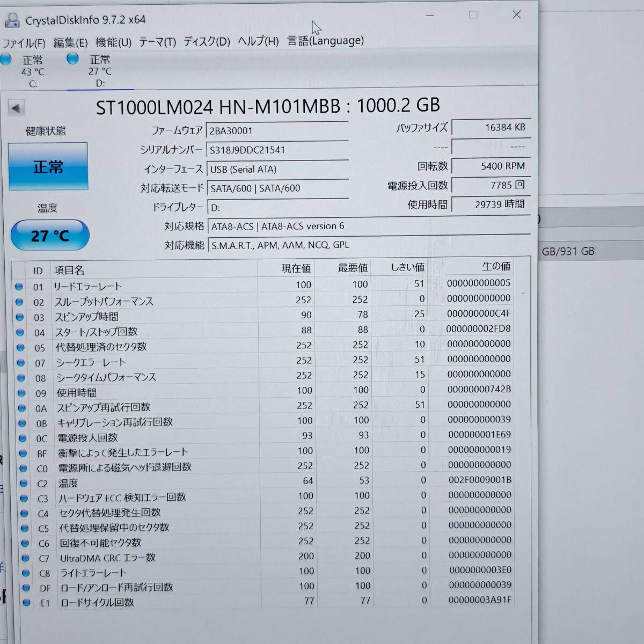Click the 項目名 column header
Viewport: 644px width, 644px height.
coord(154,269)
